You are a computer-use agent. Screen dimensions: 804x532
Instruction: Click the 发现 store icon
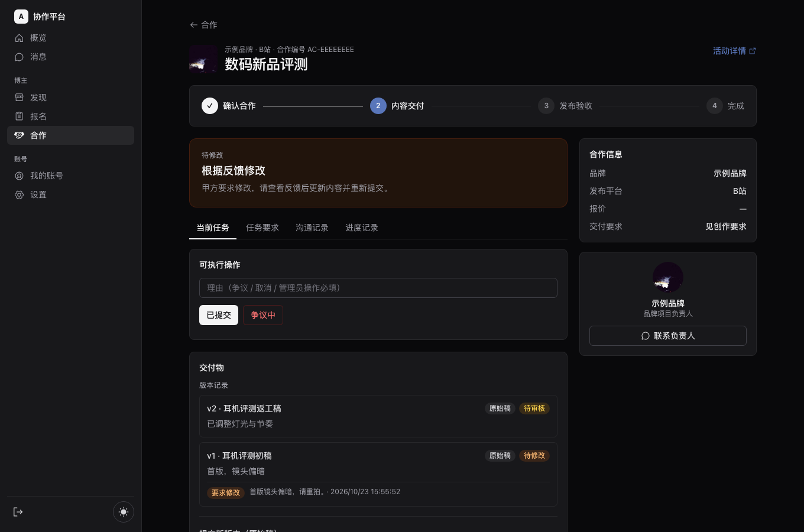tap(19, 98)
